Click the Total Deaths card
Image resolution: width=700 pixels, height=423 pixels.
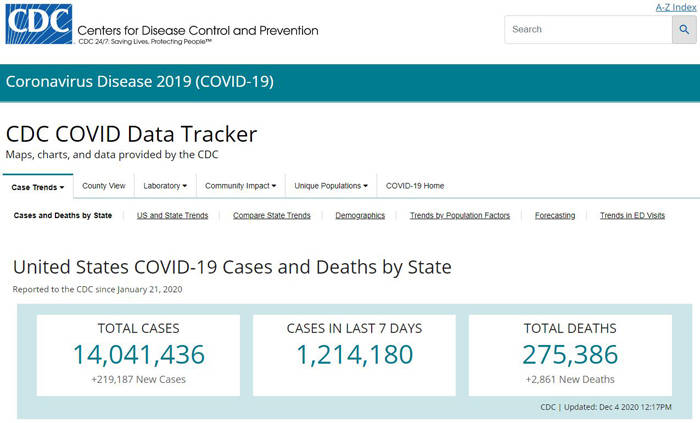tap(570, 355)
